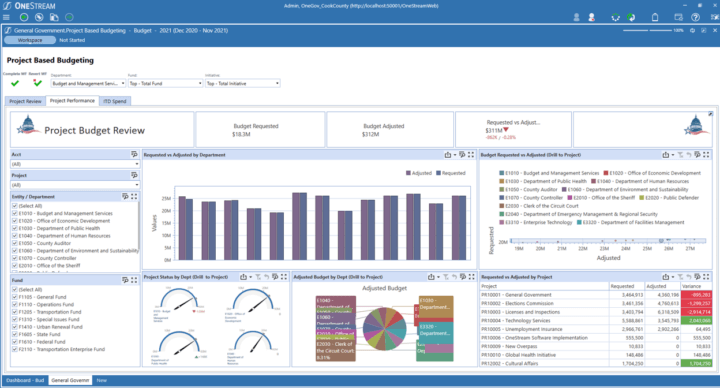The width and height of the screenshot is (720, 388).
Task: Open the hamburger navigation menu
Action: [6, 17]
